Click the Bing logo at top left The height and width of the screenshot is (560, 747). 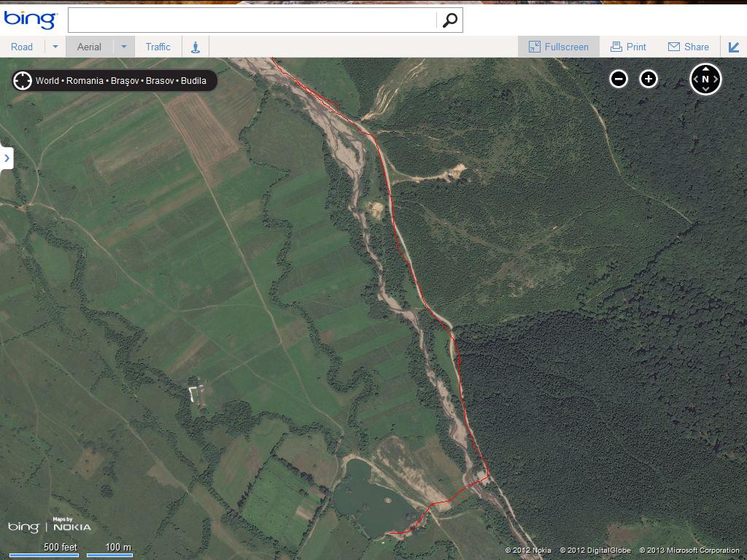click(30, 19)
